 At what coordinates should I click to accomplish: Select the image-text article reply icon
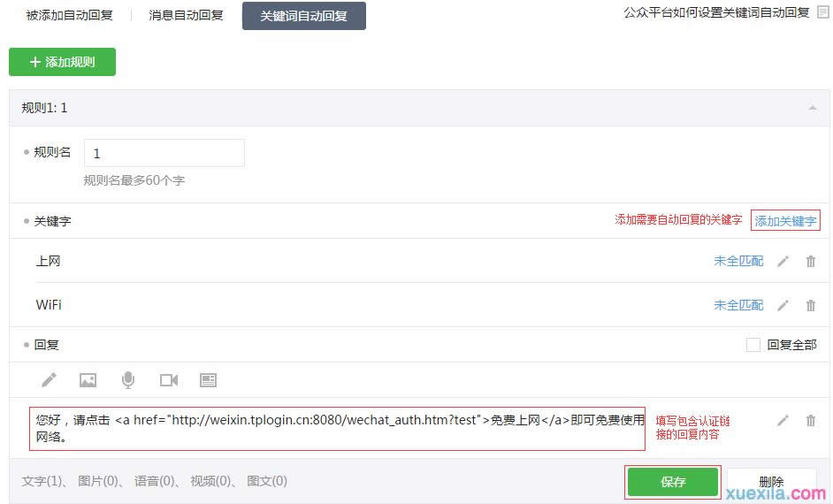208,380
